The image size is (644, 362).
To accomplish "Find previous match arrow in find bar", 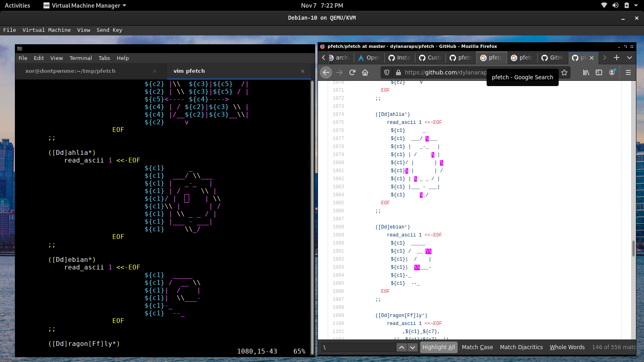I will click(x=402, y=347).
